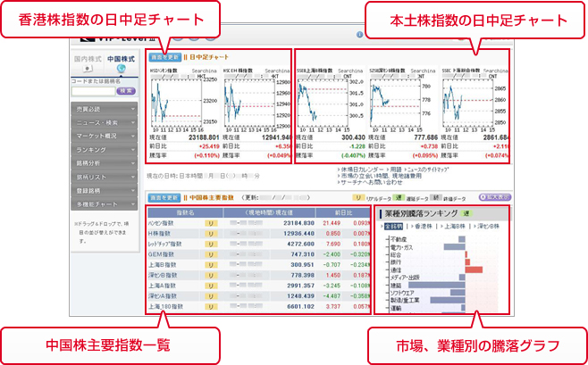
Task: Click the purple 検索 button
Action: pos(126,91)
